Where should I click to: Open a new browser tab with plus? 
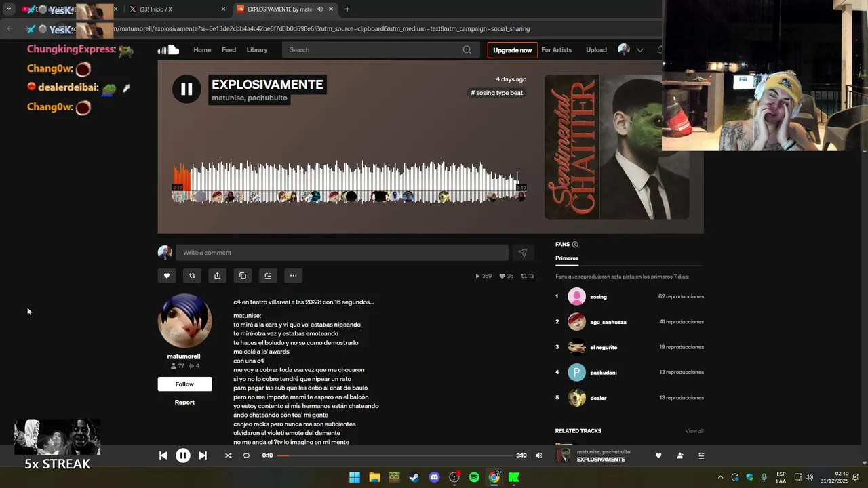(x=347, y=9)
